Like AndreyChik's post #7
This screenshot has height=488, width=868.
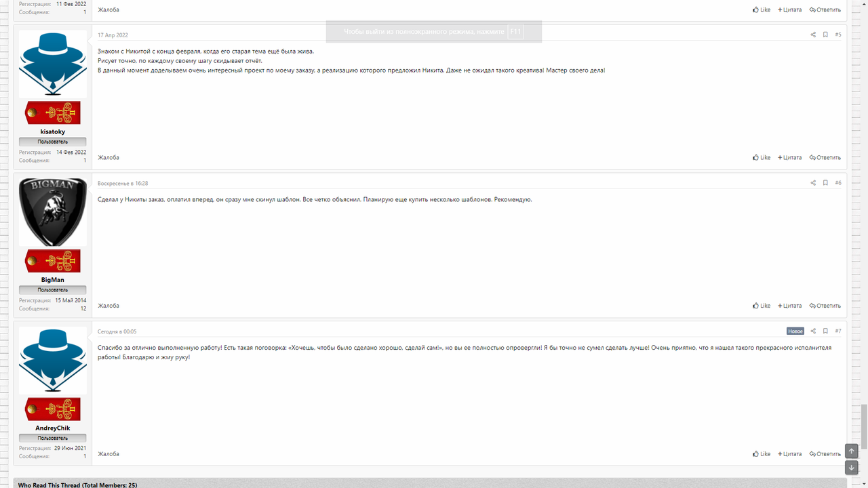point(762,454)
